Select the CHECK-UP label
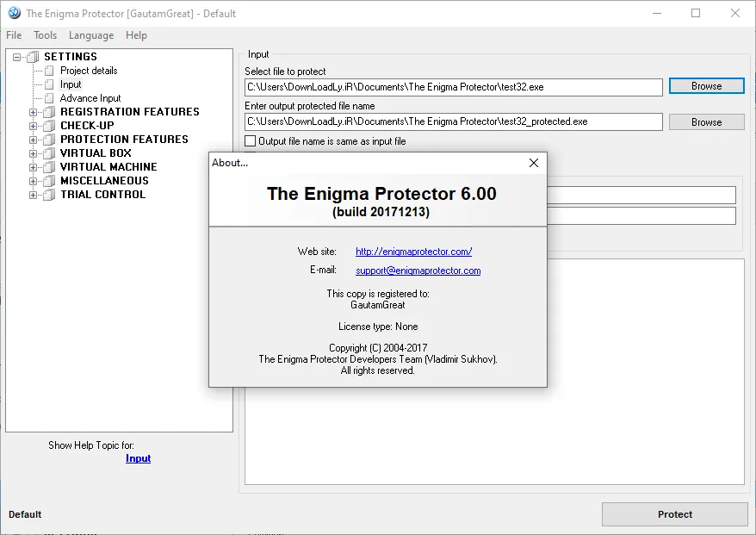 [x=87, y=126]
